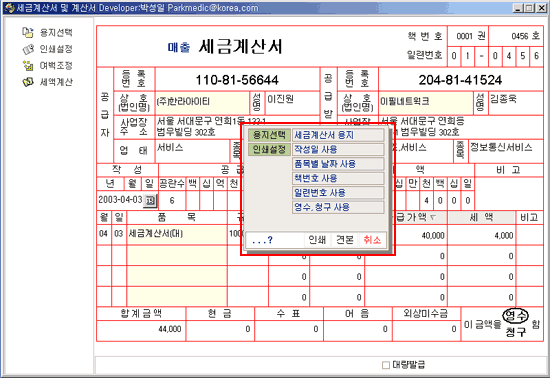Enable the 대량발급 checkbox
Viewport: 550px width, 378px height.
coord(385,365)
